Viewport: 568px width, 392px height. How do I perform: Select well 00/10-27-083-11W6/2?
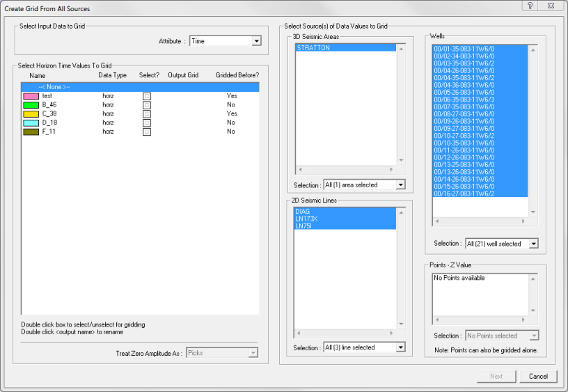tap(480, 136)
